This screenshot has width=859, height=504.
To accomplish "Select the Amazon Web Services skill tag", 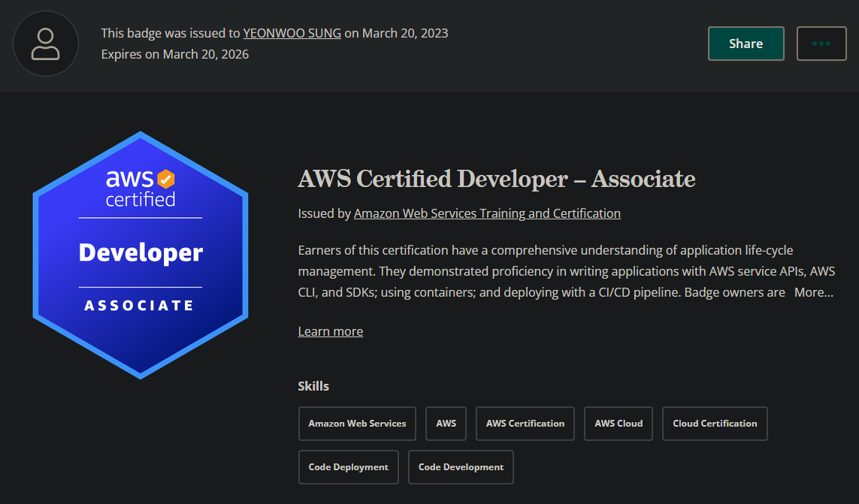I will click(357, 424).
